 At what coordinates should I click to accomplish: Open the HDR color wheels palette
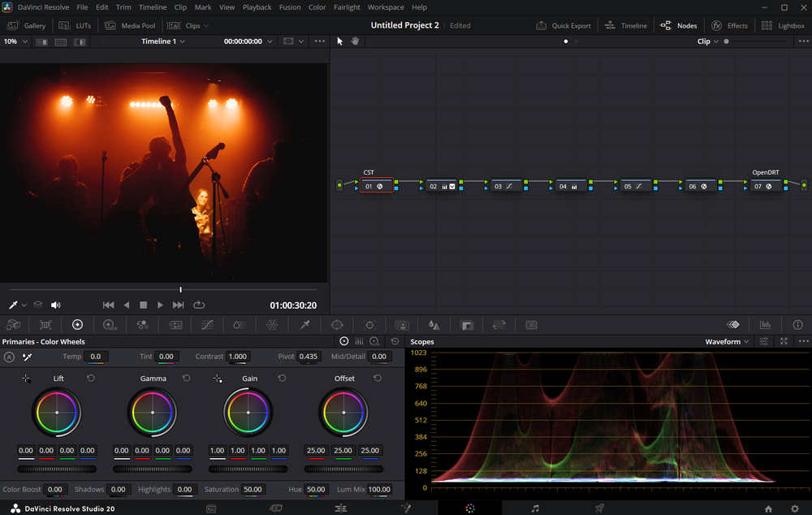[110, 325]
